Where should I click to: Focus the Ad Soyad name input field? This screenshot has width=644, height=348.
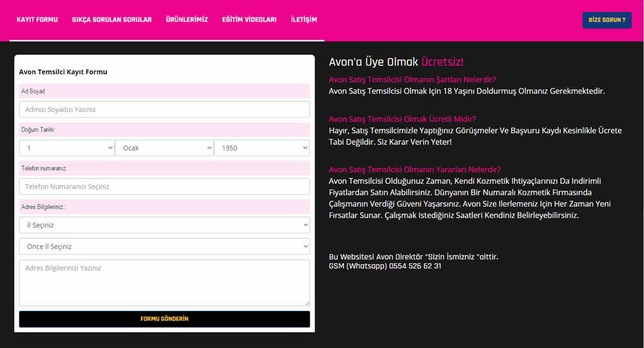coord(164,109)
